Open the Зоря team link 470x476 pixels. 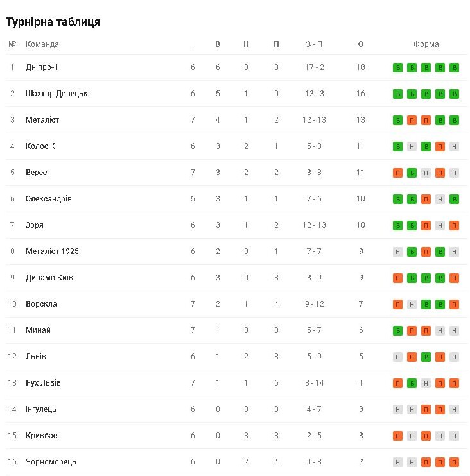34,225
